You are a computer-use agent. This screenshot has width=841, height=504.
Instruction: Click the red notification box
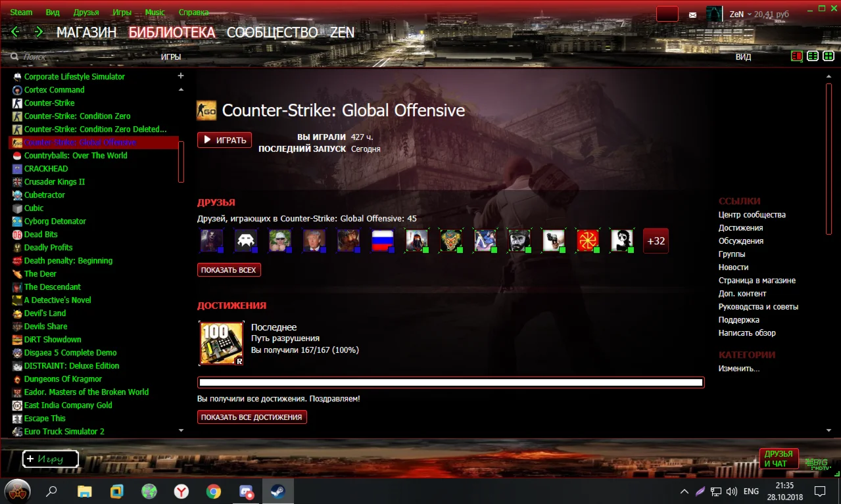[667, 14]
